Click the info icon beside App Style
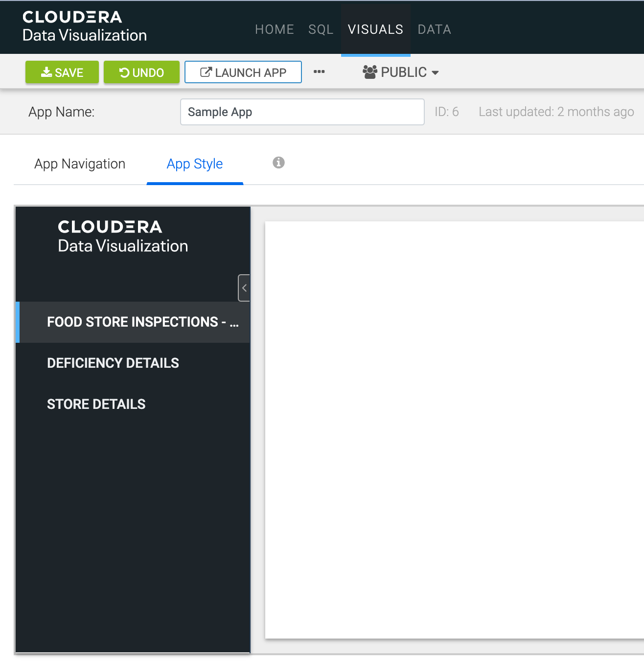Image resolution: width=644 pixels, height=665 pixels. click(278, 163)
